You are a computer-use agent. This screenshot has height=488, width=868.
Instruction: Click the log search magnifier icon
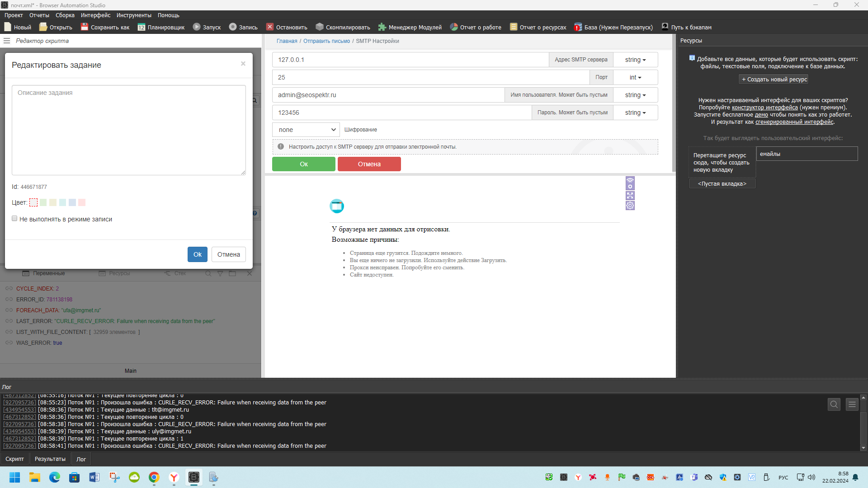[x=834, y=404]
